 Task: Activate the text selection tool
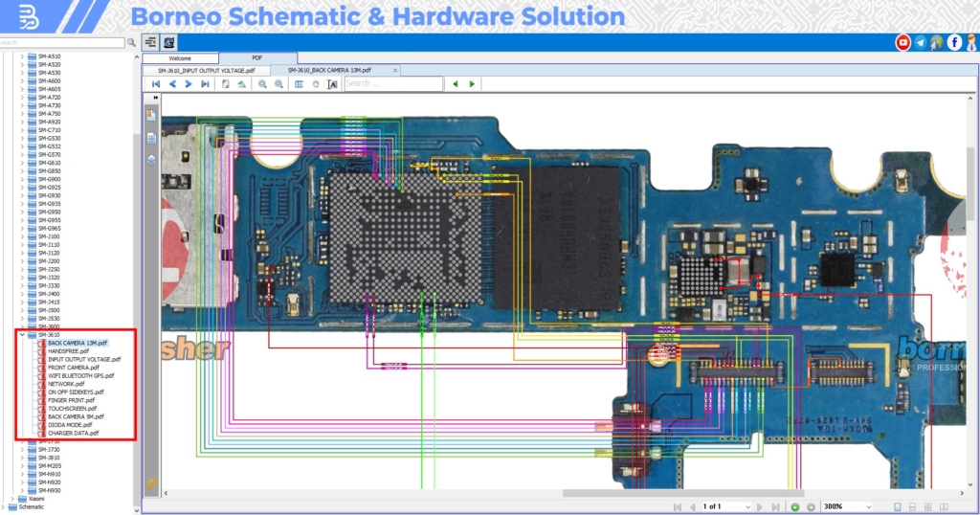point(332,83)
